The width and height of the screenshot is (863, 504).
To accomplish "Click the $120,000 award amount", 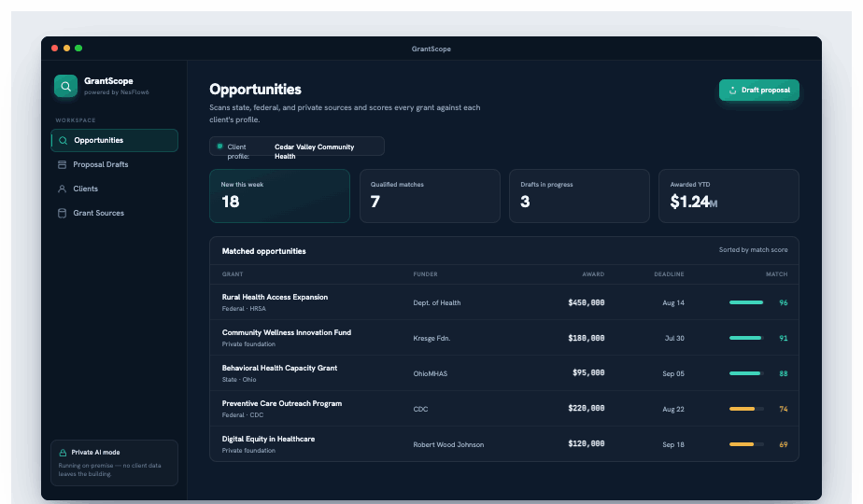I will point(587,443).
